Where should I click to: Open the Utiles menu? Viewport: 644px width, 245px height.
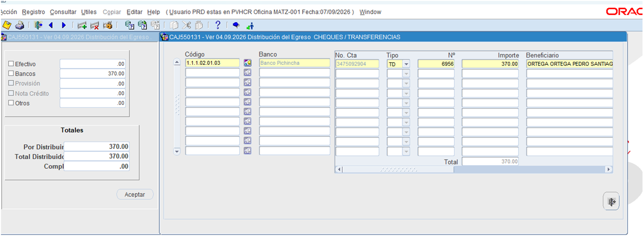(89, 12)
